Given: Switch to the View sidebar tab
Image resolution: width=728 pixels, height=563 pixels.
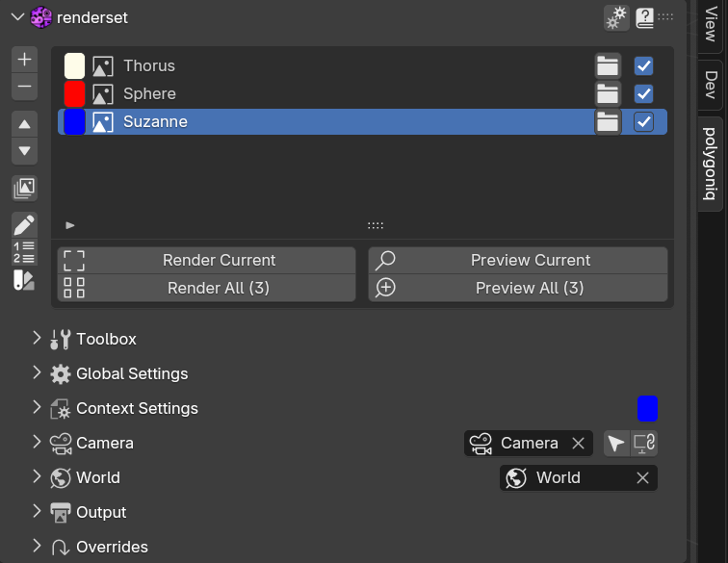Looking at the screenshot, I should point(711,25).
